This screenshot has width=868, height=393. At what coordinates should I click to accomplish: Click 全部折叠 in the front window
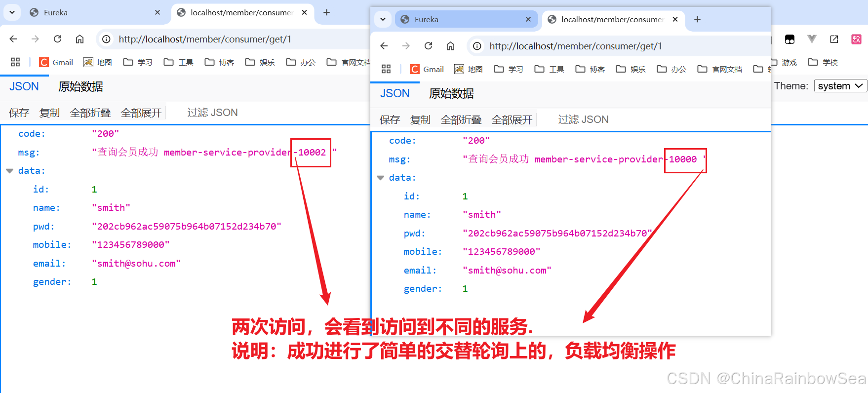[x=461, y=119]
